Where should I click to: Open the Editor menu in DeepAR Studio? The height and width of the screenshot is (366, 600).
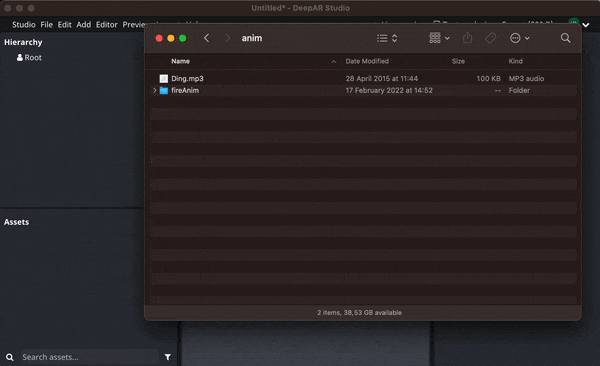coord(106,25)
